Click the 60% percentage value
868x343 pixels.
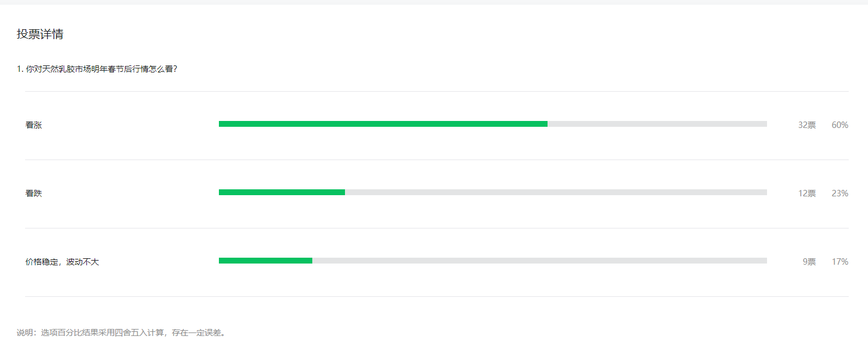click(x=840, y=125)
